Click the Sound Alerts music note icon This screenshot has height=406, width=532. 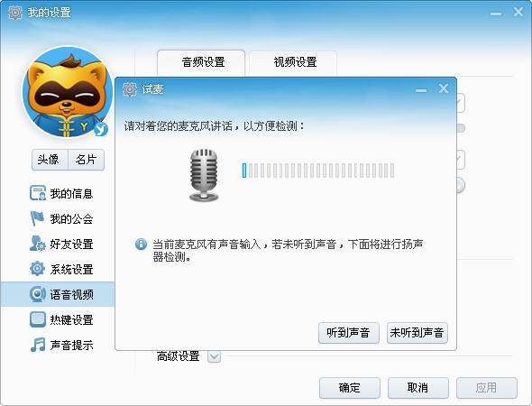(x=37, y=345)
